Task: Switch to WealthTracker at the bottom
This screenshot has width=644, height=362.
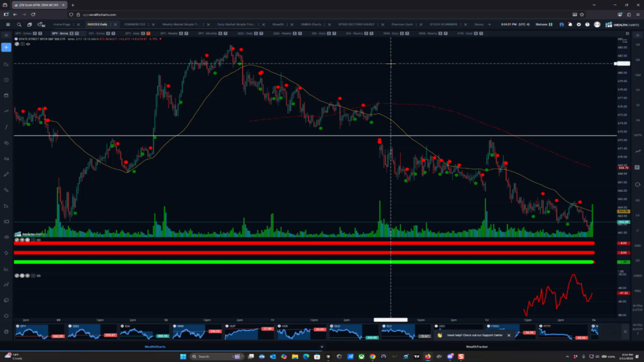Action: pyautogui.click(x=476, y=346)
